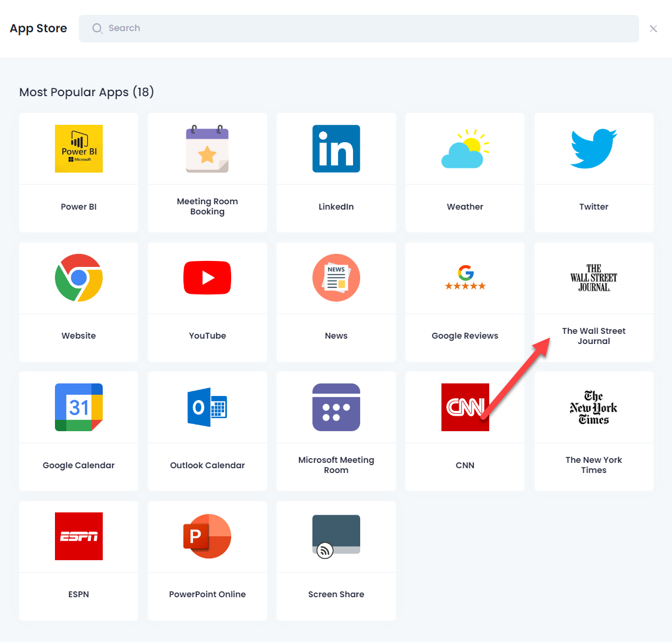Open the ESPN red logo icon
The height and width of the screenshot is (642, 672).
79,536
